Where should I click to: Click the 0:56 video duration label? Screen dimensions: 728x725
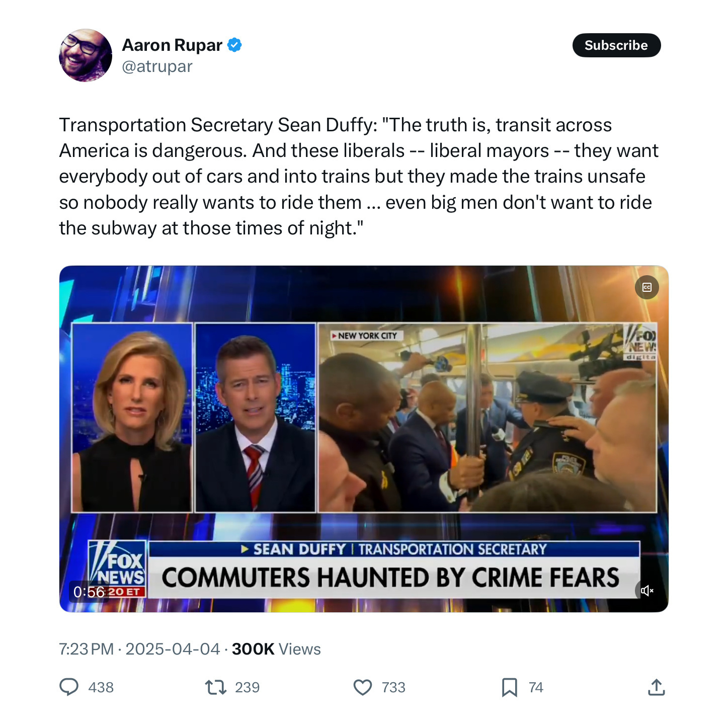[x=89, y=592]
